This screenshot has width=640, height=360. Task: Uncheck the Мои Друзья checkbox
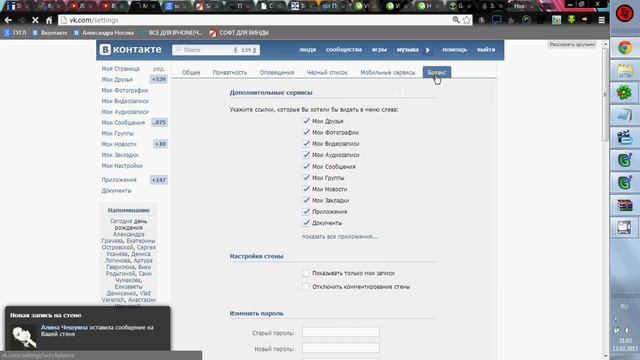pyautogui.click(x=306, y=121)
